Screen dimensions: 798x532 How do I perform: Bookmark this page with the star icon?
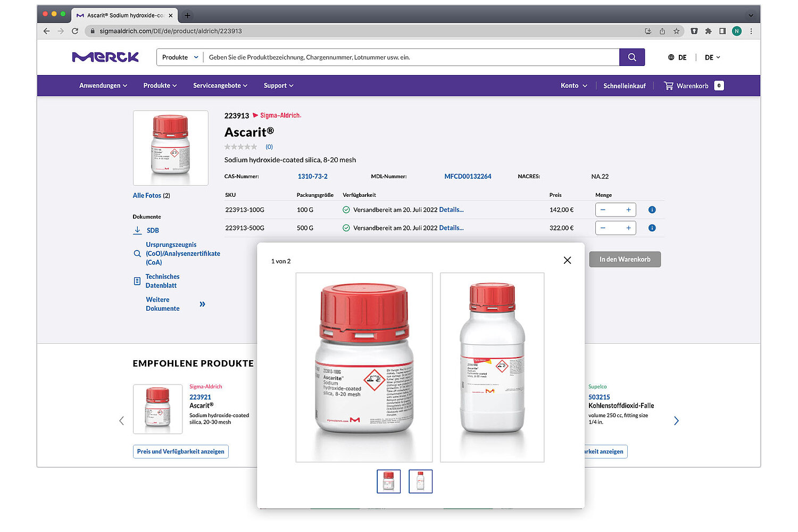point(677,31)
